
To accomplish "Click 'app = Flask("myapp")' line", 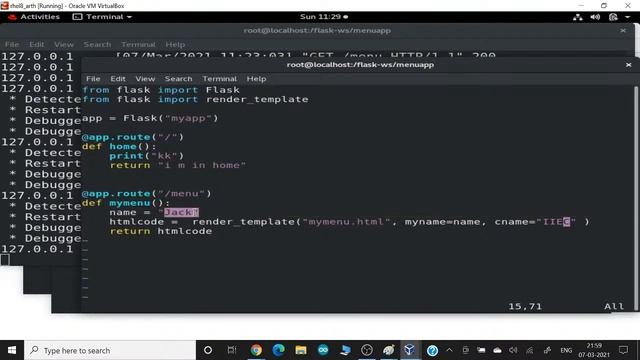I will point(150,118).
